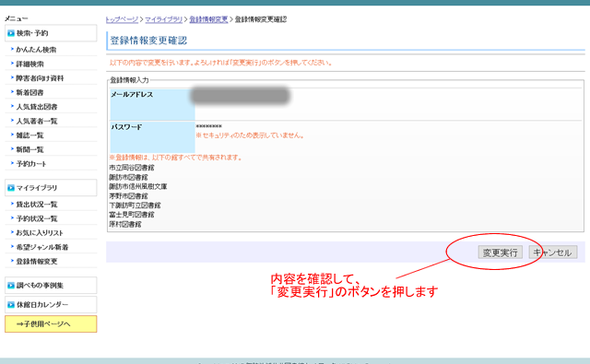This screenshot has height=364, width=590.
Task: Click the 変更実行 button
Action: click(x=500, y=252)
